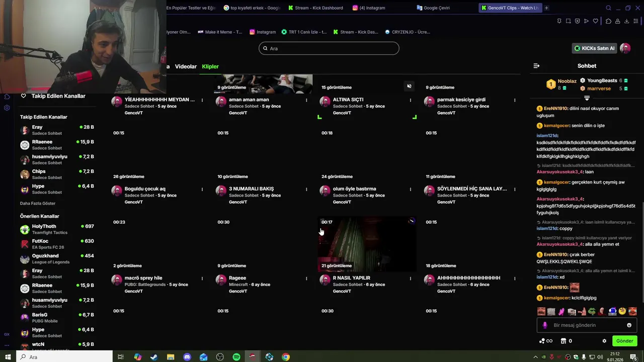Open options menu for aman aman aman clip
This screenshot has height=362, width=644.
click(x=306, y=100)
